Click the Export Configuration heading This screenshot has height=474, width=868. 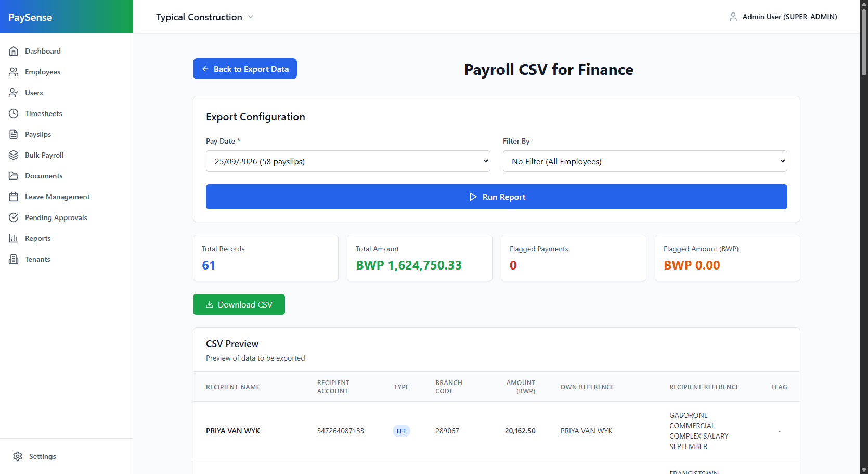(x=255, y=117)
